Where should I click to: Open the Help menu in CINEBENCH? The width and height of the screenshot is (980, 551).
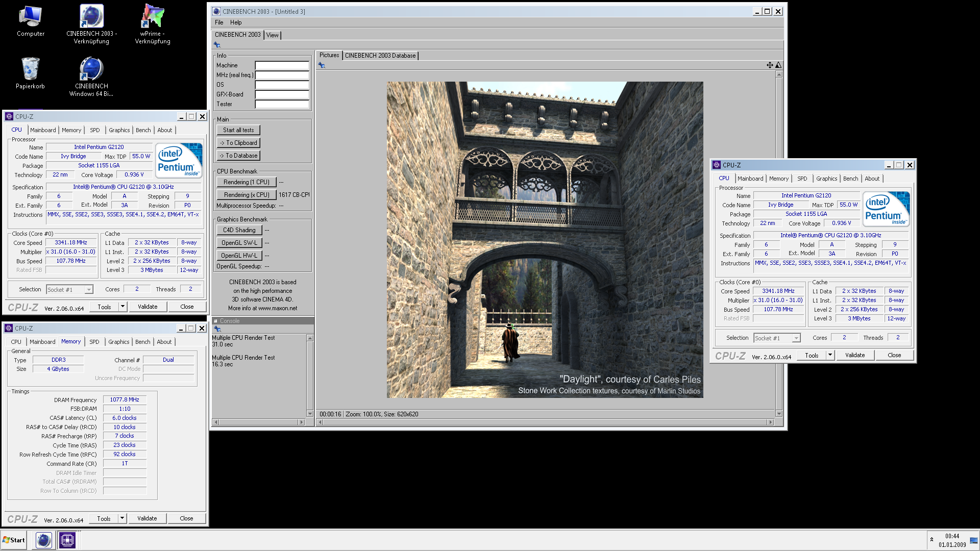[x=236, y=22]
